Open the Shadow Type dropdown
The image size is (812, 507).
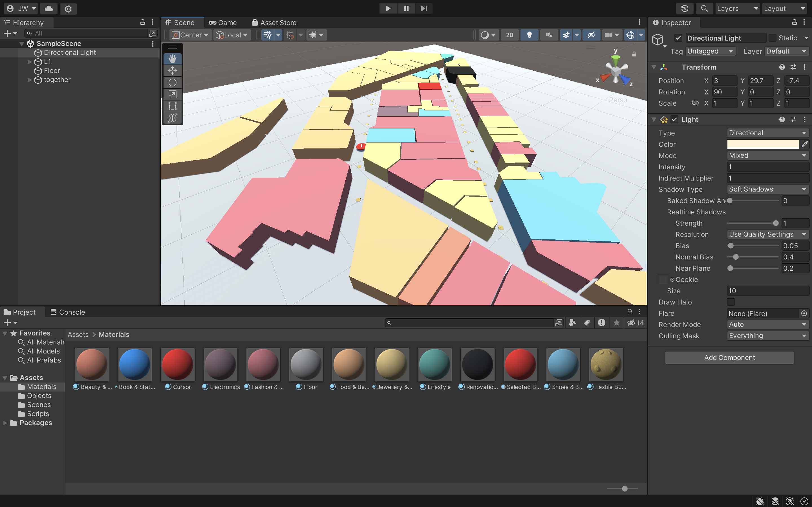click(767, 189)
